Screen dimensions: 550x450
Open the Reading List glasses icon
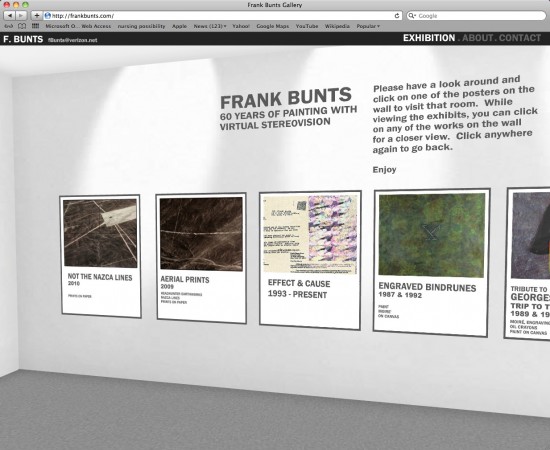(x=9, y=26)
